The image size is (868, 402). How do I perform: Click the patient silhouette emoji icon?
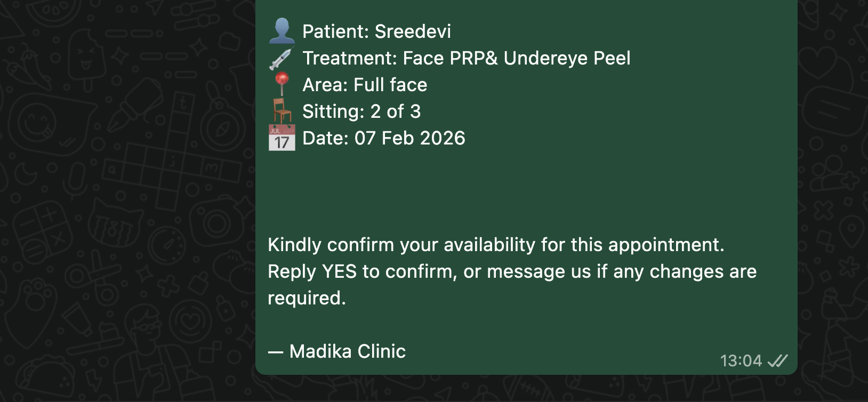[282, 31]
